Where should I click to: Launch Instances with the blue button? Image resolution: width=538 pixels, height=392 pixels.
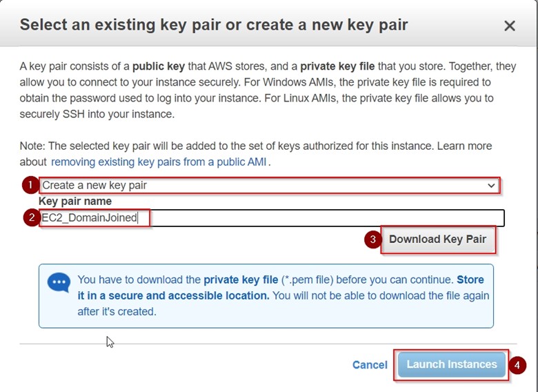pyautogui.click(x=452, y=364)
